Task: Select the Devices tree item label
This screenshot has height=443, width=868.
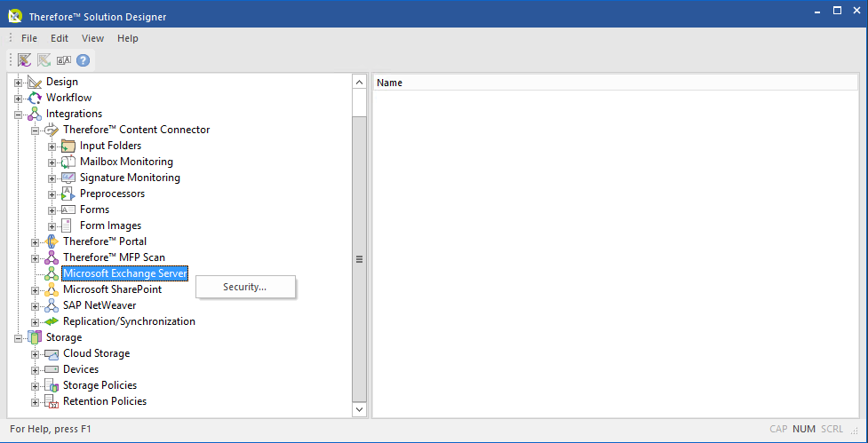Action: (x=81, y=369)
